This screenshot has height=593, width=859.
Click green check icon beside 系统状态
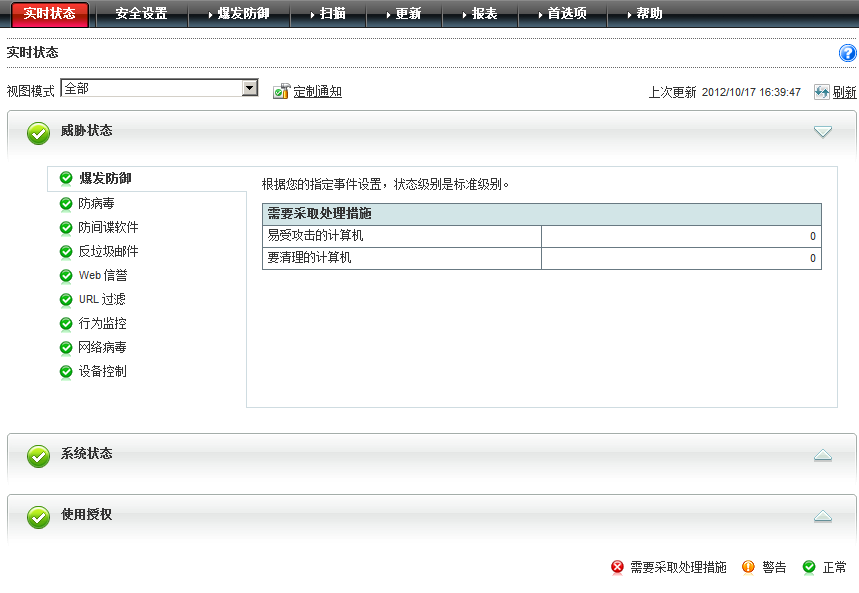pos(38,456)
